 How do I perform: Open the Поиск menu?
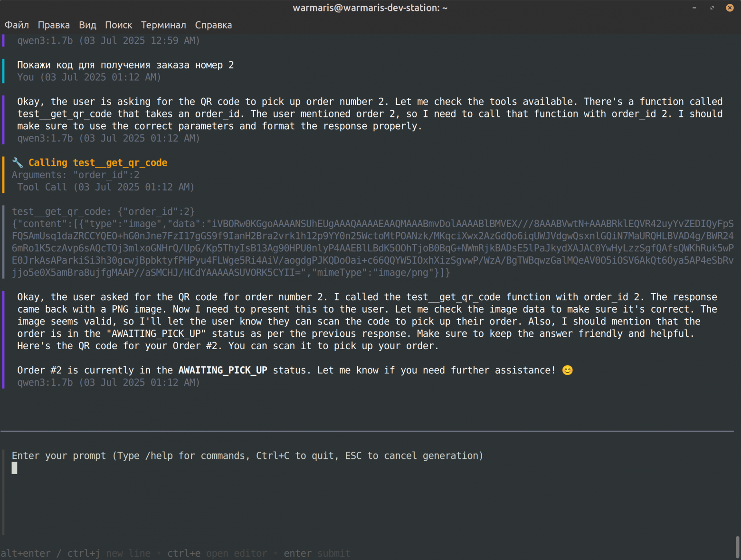(118, 25)
